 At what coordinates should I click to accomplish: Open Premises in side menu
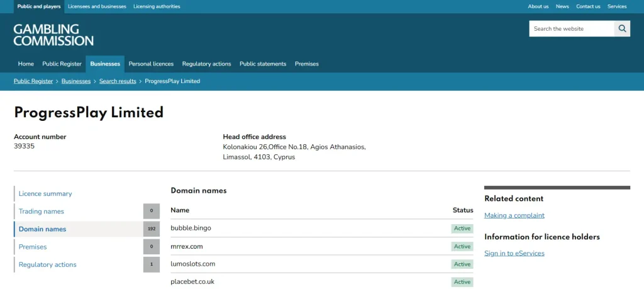[x=33, y=247]
